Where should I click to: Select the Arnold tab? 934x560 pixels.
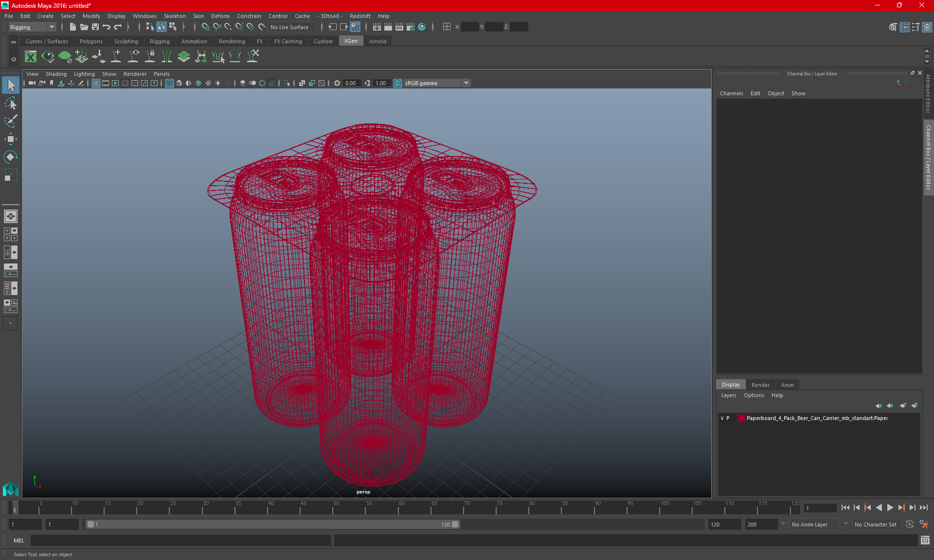click(377, 41)
